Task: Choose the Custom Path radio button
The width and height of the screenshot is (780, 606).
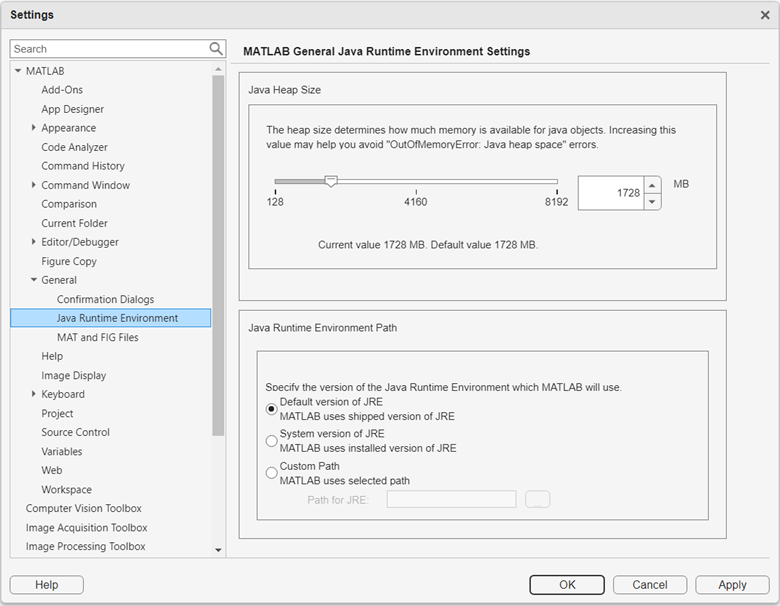Action: (x=272, y=473)
